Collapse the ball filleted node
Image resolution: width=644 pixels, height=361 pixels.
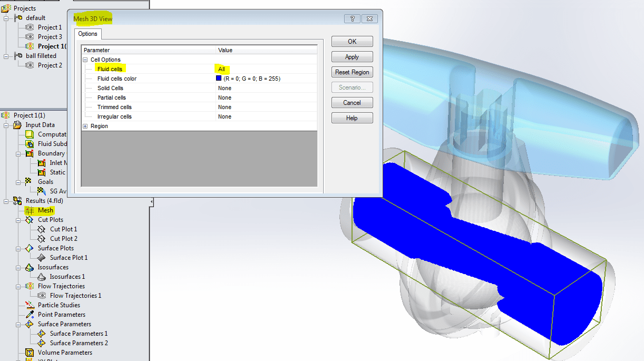pos(7,56)
